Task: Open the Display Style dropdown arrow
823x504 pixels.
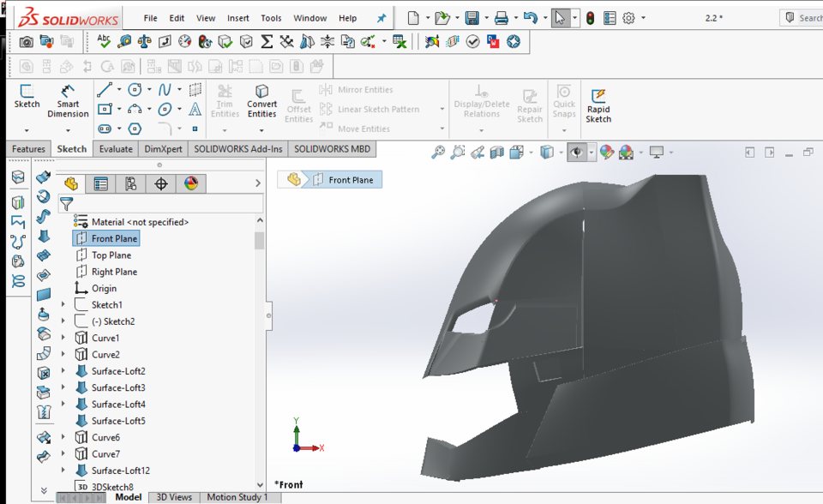Action: (562, 152)
